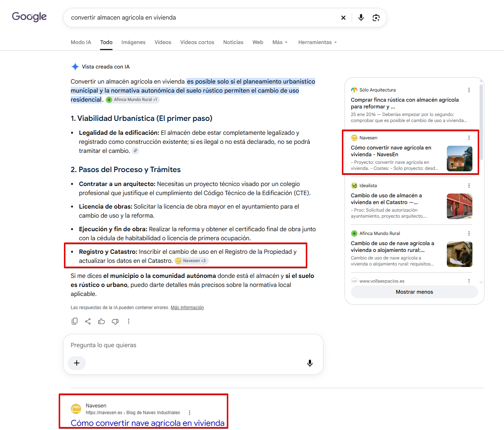Open the link icon after Legalidad paragraph
504x430 pixels.
(135, 151)
